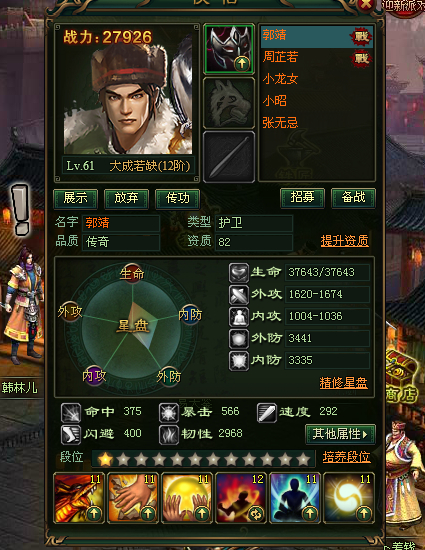Expand 其他属性 other attributes panel
Viewport: 425px width, 550px height.
340,434
